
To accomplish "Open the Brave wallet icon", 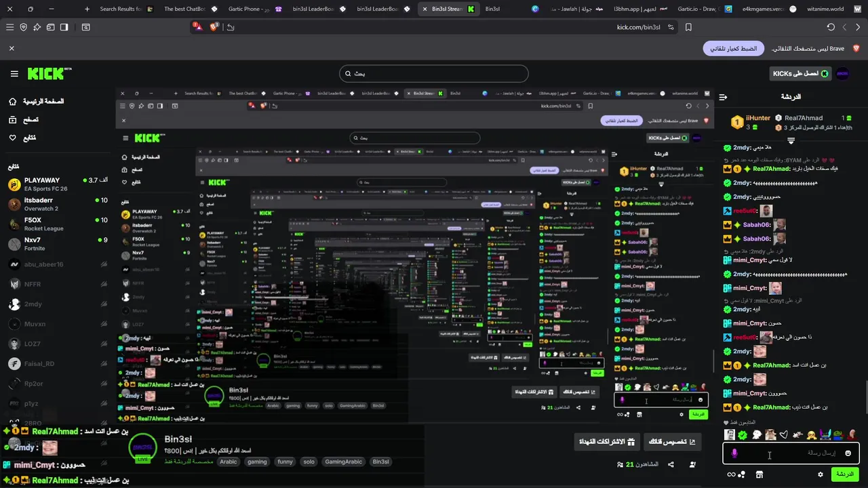I will (50, 27).
